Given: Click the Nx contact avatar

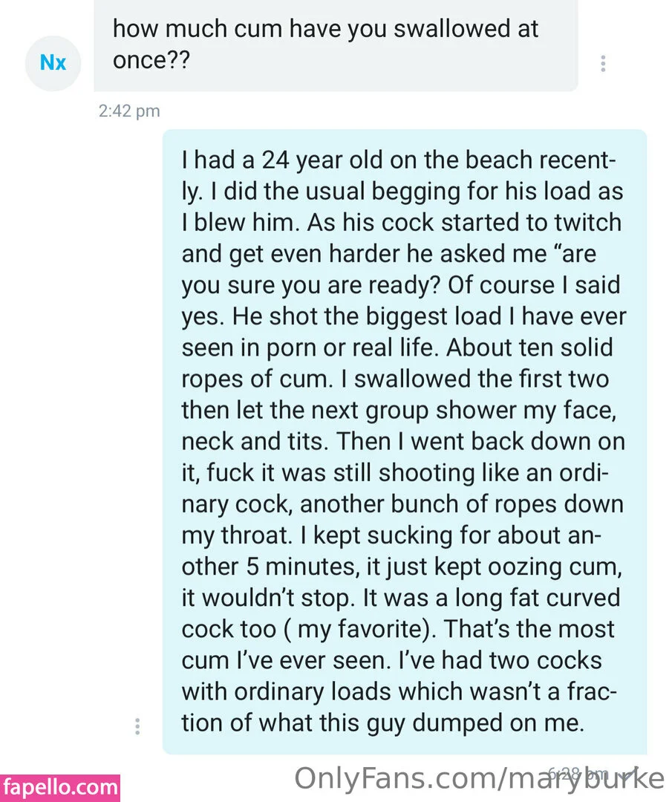Looking at the screenshot, I should click(x=52, y=63).
